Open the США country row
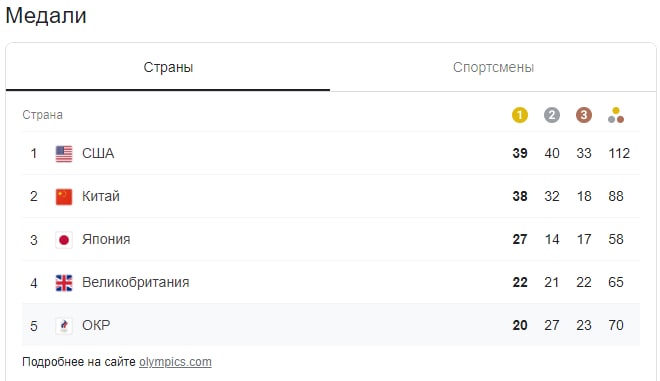 331,153
